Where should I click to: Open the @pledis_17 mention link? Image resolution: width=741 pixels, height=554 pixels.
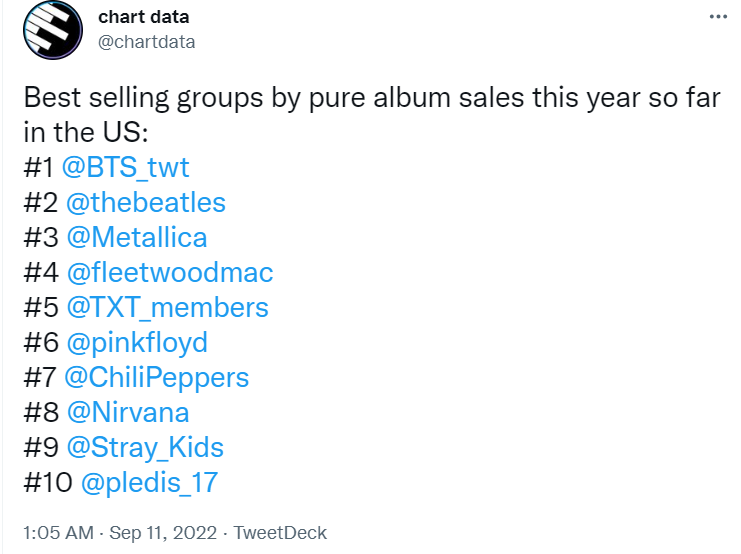pyautogui.click(x=149, y=483)
